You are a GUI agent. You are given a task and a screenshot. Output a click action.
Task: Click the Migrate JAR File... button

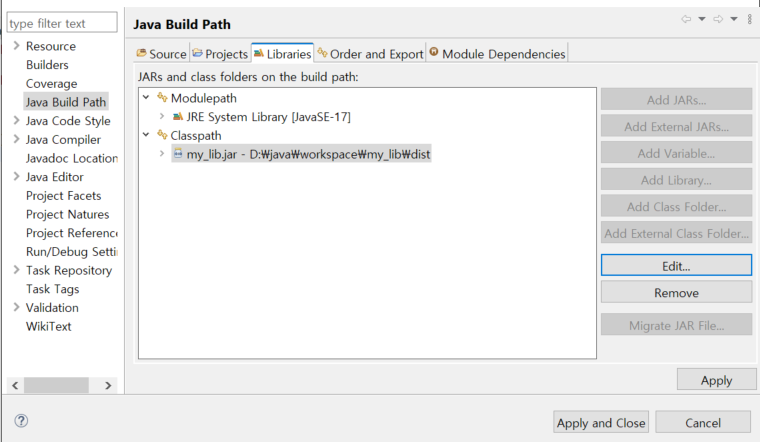(x=676, y=325)
